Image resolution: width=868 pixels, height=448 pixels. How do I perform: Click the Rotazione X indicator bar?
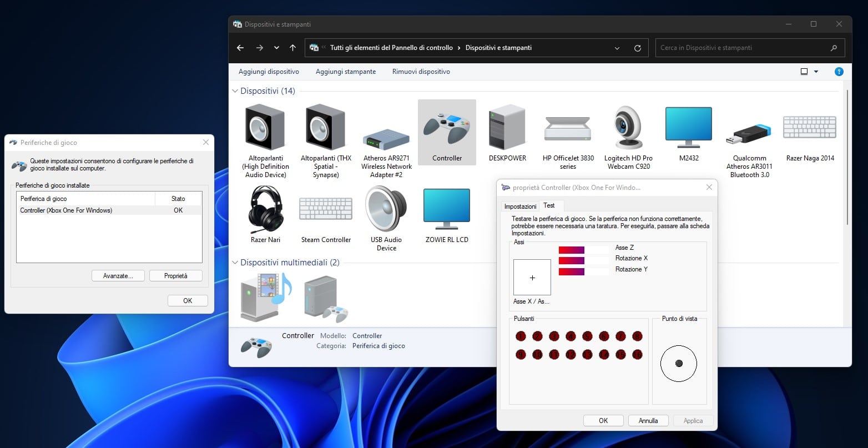(584, 260)
